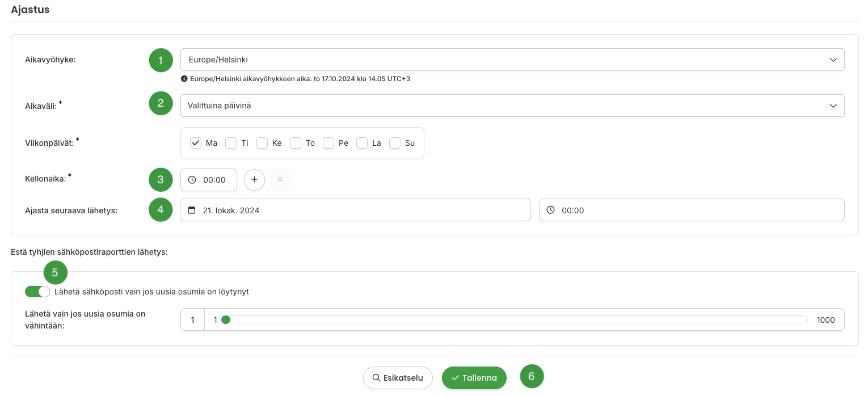Click the clock icon in Kellonaika field
The width and height of the screenshot is (868, 396).
tap(192, 180)
